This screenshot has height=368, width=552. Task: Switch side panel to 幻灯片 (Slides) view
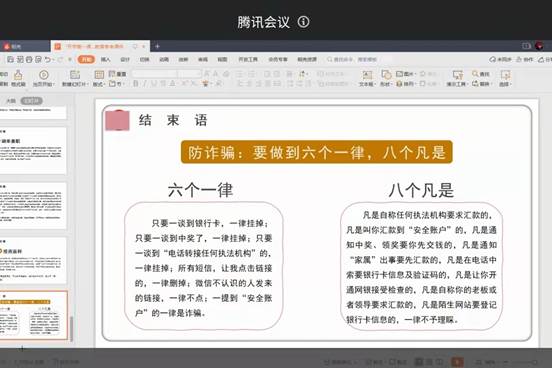31,101
